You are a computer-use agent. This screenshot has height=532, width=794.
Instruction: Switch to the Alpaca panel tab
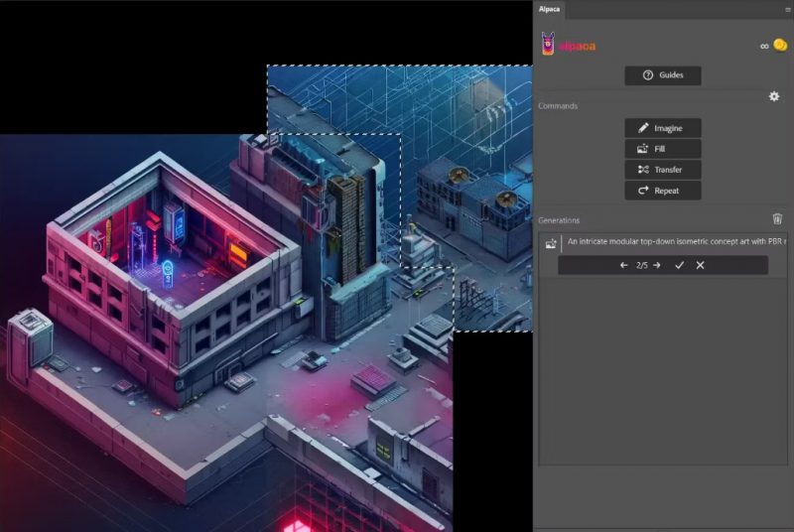point(549,9)
